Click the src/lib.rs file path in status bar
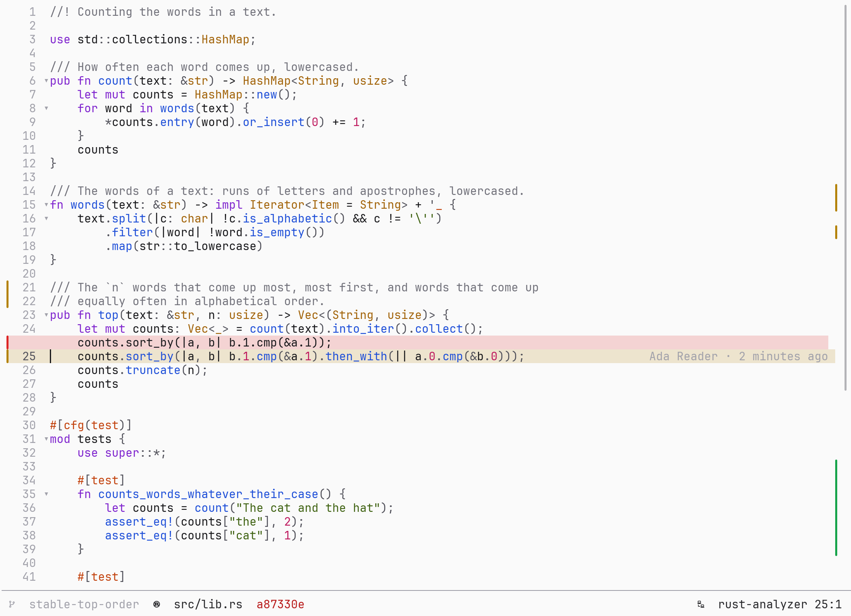Image resolution: width=851 pixels, height=616 pixels. [208, 604]
